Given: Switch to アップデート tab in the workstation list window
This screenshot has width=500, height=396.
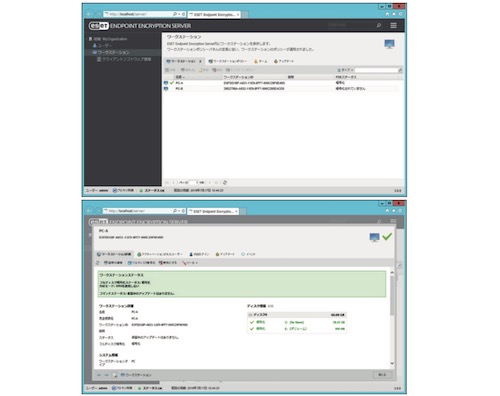Looking at the screenshot, I should (284, 61).
